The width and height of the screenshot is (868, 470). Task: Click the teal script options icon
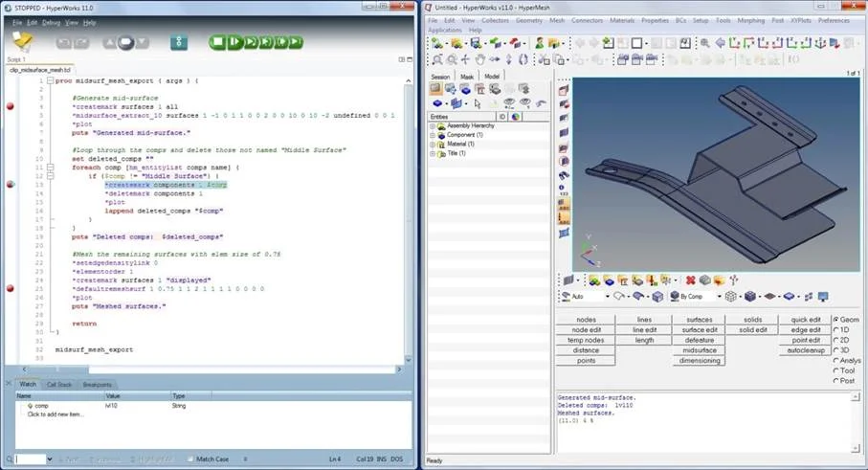pos(179,42)
